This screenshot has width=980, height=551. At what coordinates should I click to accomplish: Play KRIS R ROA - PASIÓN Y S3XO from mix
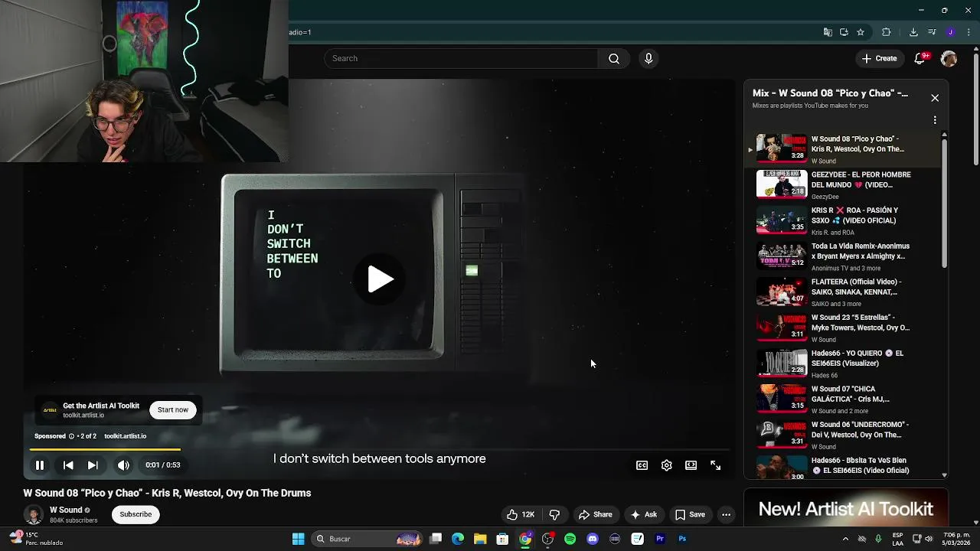click(x=842, y=220)
